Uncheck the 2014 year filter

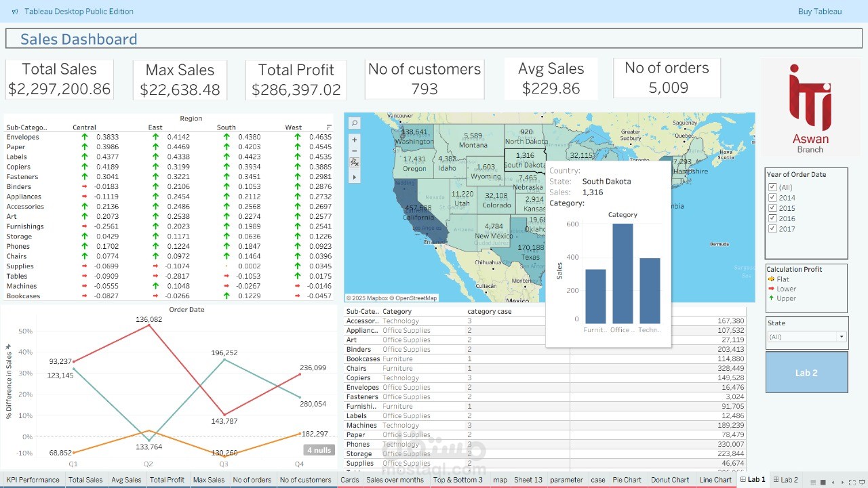[772, 197]
